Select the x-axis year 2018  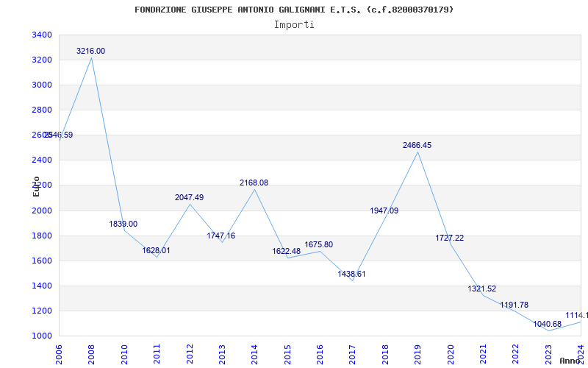pos(385,354)
